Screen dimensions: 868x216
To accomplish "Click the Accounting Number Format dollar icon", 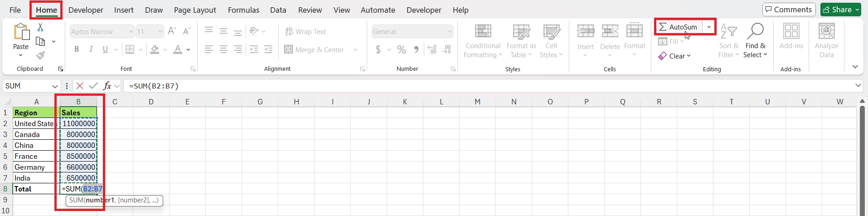I will [378, 49].
